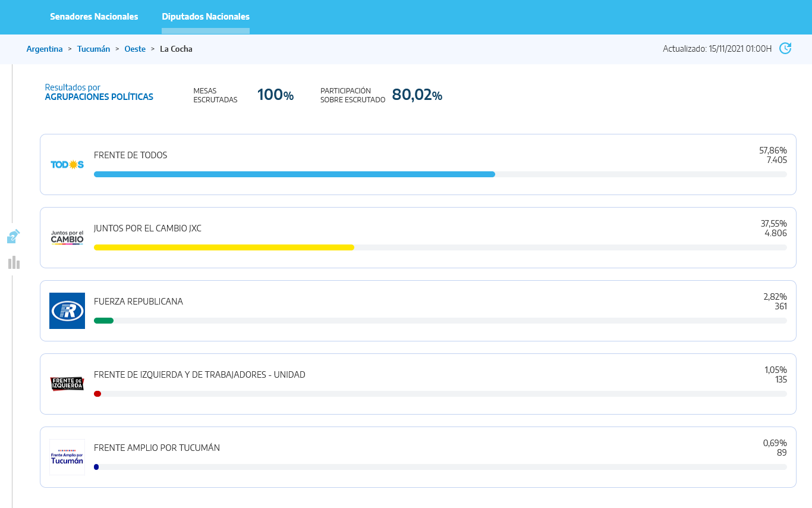
Task: Click the Fuerza Republicana logo
Action: (x=67, y=311)
